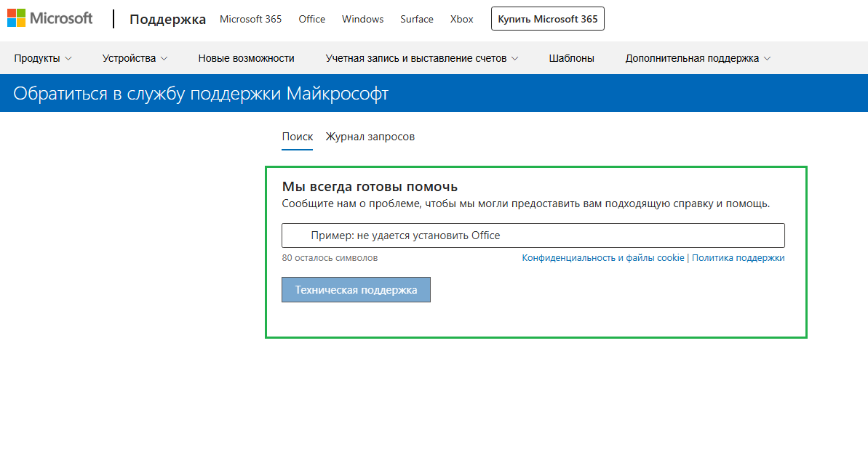Open Новые возможности menu item
The image size is (868, 471).
click(x=247, y=58)
